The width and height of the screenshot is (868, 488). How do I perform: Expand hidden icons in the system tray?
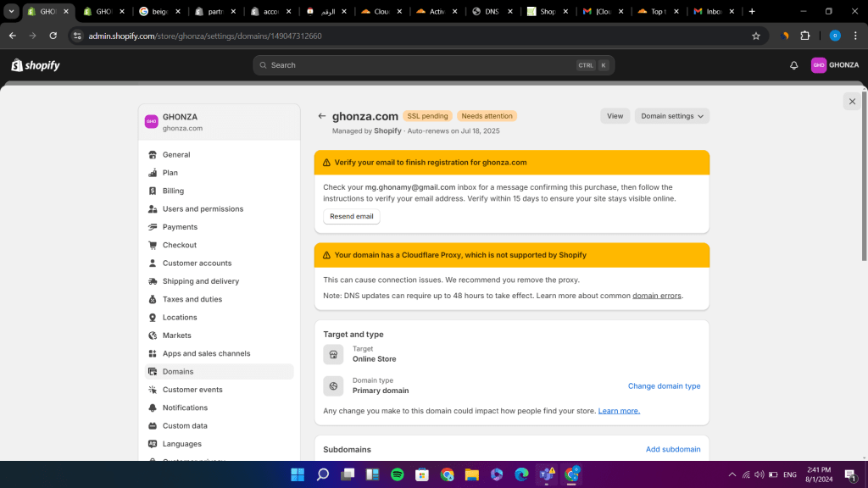(732, 474)
